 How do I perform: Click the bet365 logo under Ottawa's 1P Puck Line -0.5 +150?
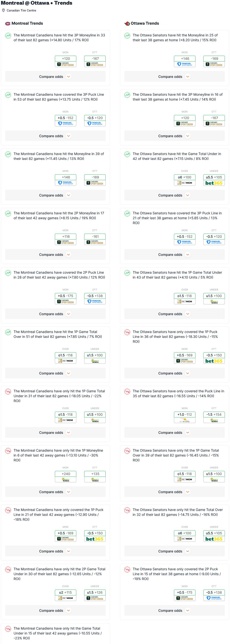[214, 361]
